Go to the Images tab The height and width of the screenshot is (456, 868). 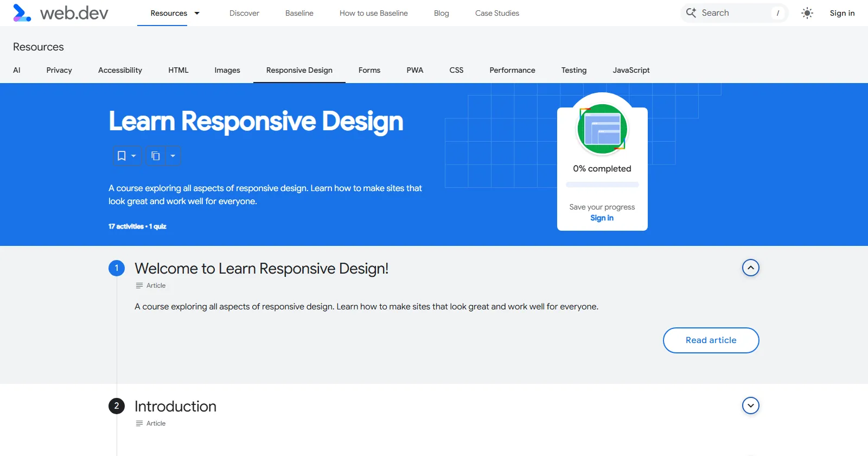tap(227, 70)
